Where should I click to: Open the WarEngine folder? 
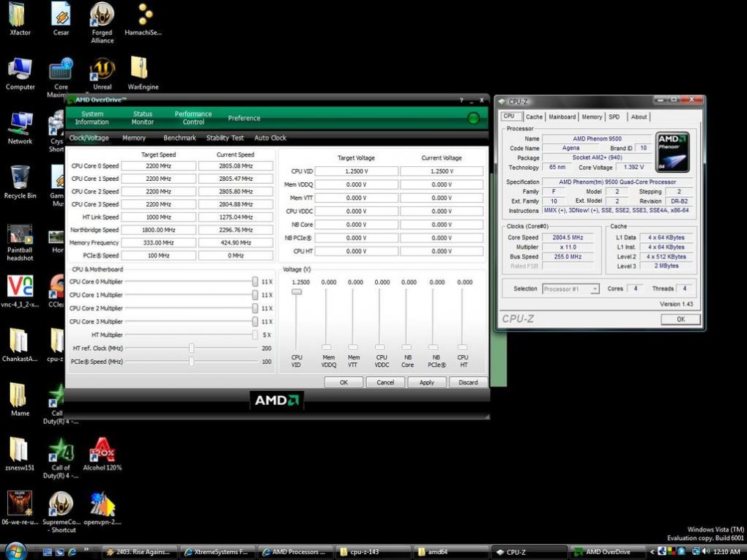click(143, 74)
